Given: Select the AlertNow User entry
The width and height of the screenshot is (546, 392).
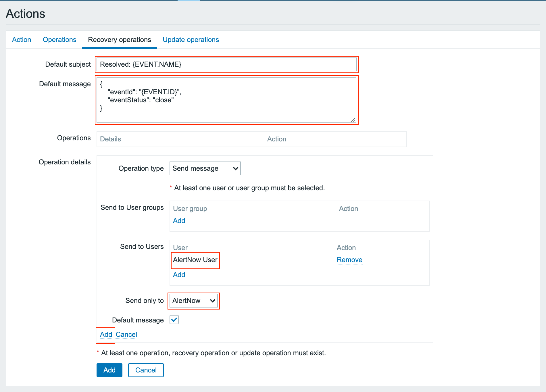Looking at the screenshot, I should click(195, 260).
